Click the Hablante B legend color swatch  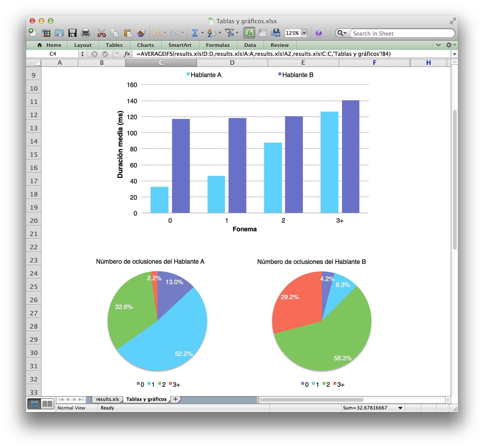click(x=280, y=74)
